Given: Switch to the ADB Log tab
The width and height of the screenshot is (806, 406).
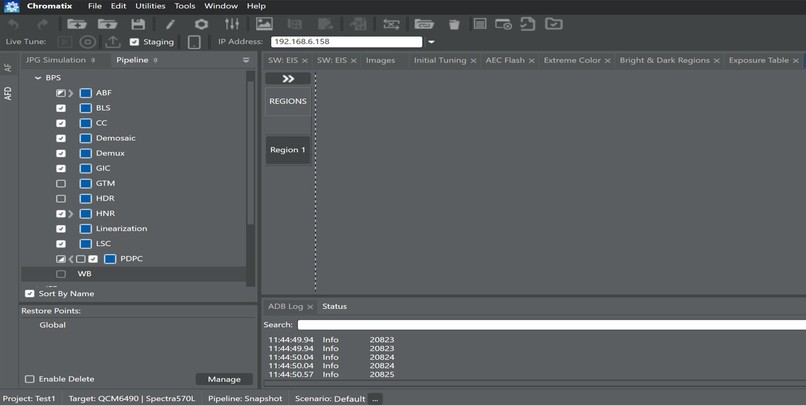Looking at the screenshot, I should [x=285, y=306].
